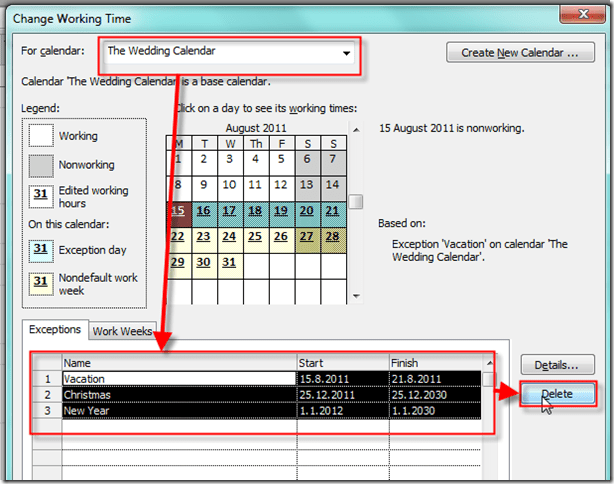Image resolution: width=614 pixels, height=484 pixels.
Task: Select August 6 nonworking Saturday
Action: click(x=307, y=159)
